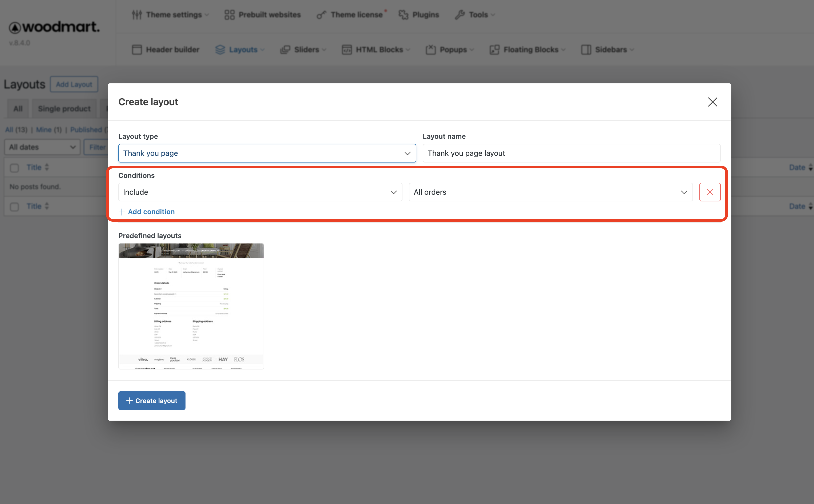Open the Include condition dropdown
814x504 pixels.
coord(260,192)
